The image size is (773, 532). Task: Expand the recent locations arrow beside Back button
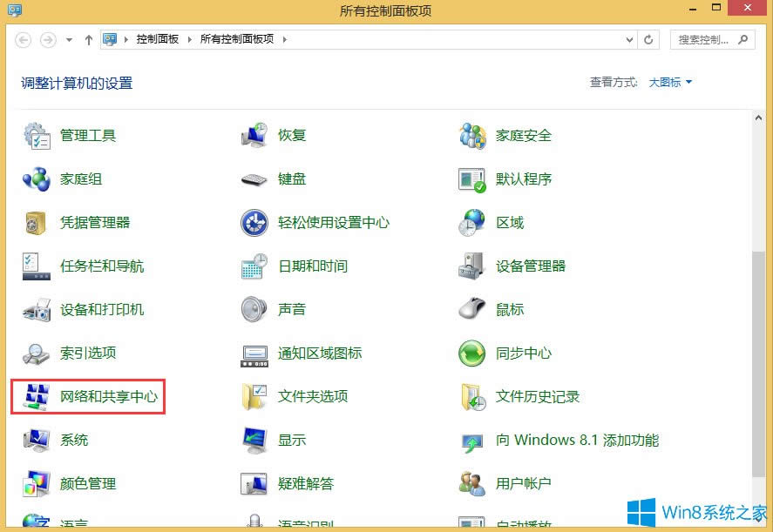pyautogui.click(x=68, y=39)
